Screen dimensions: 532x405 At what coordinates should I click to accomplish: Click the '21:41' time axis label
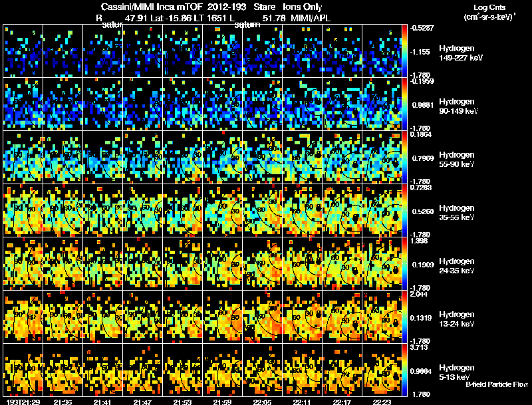[102, 402]
